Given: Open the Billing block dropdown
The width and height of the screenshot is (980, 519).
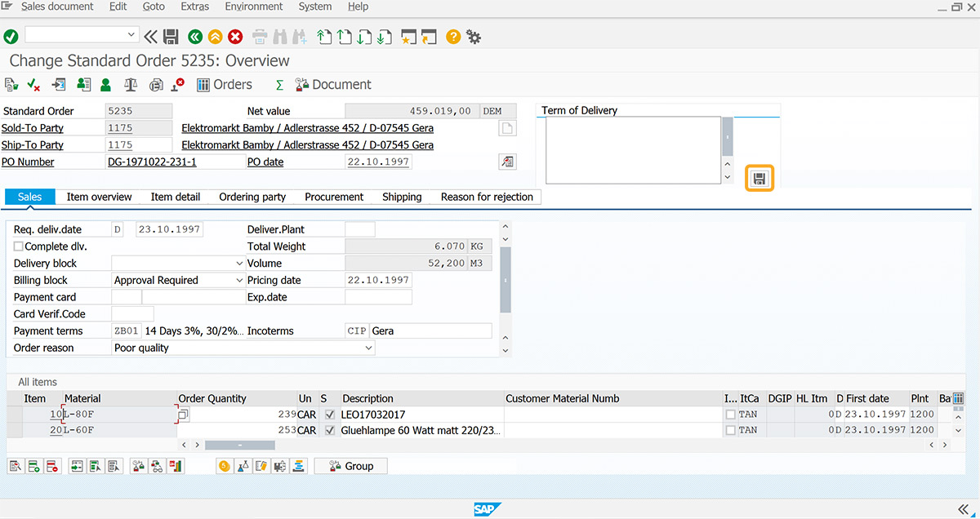Looking at the screenshot, I should click(239, 281).
